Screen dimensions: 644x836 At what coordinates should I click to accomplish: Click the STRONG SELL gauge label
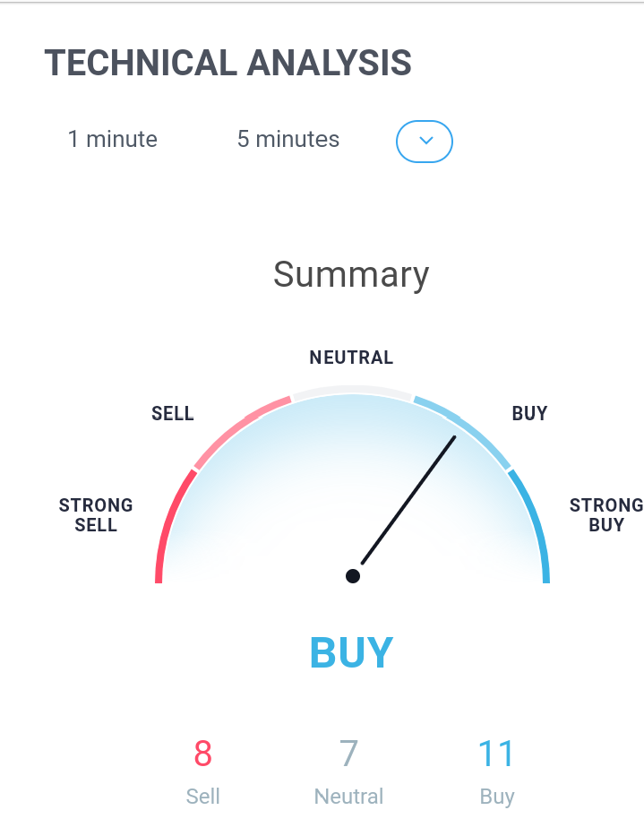point(96,515)
